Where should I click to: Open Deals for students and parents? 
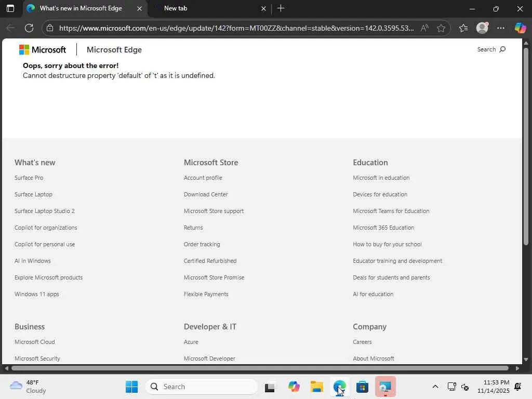(x=391, y=277)
